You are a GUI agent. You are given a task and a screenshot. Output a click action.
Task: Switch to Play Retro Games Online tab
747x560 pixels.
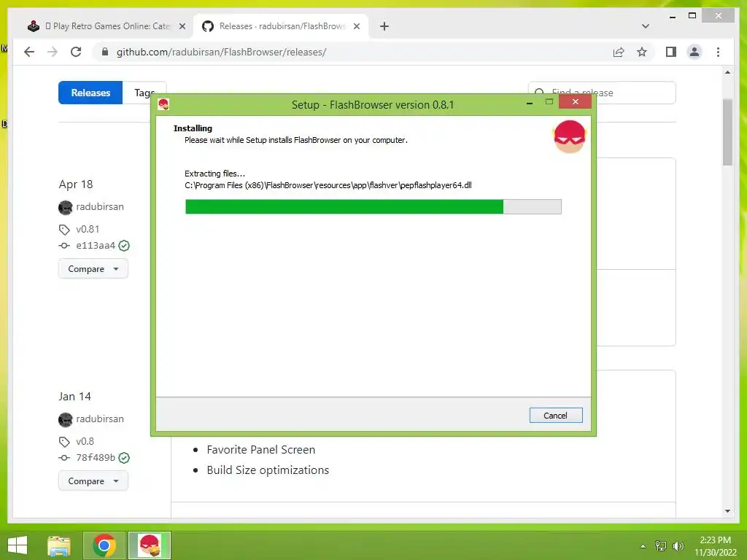(x=107, y=26)
